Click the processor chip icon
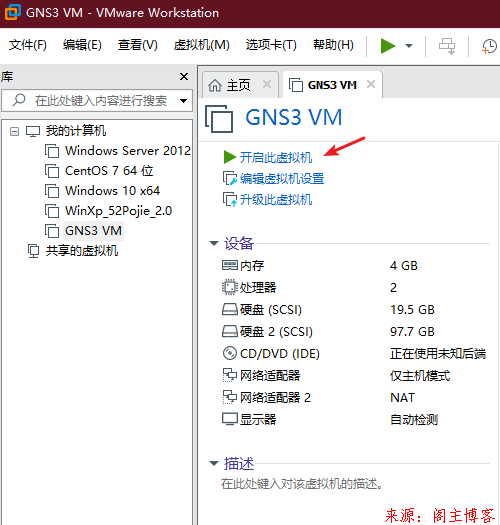Screen dimensions: 500x525 tap(230, 287)
